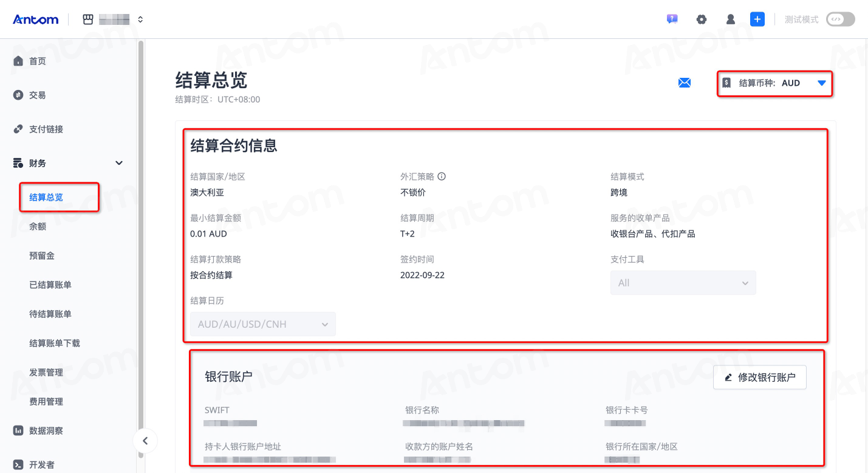The image size is (868, 473).
Task: Click the SWIFT field label
Action: 217,410
